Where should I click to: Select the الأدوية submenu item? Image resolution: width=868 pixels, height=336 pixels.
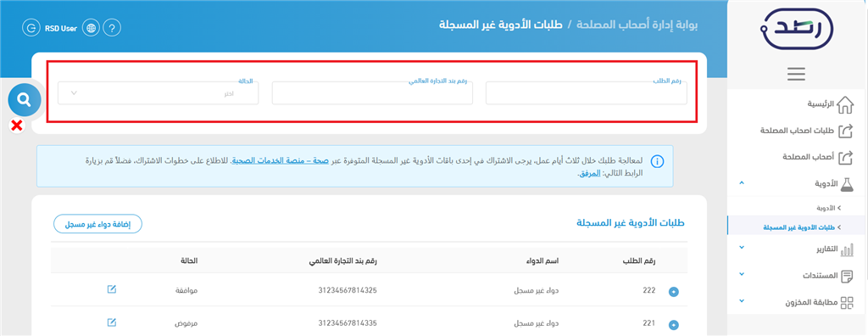pyautogui.click(x=826, y=209)
